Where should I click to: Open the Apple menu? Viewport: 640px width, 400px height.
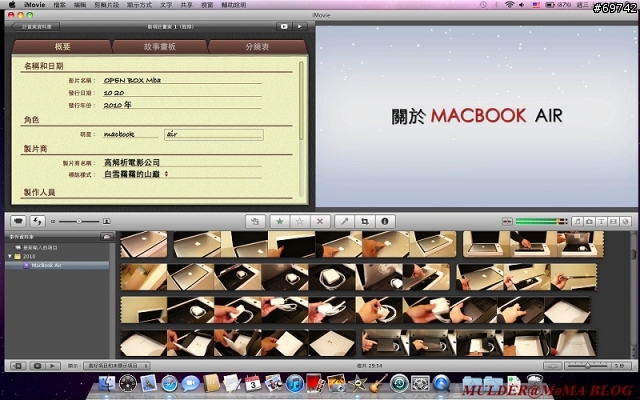point(12,4)
